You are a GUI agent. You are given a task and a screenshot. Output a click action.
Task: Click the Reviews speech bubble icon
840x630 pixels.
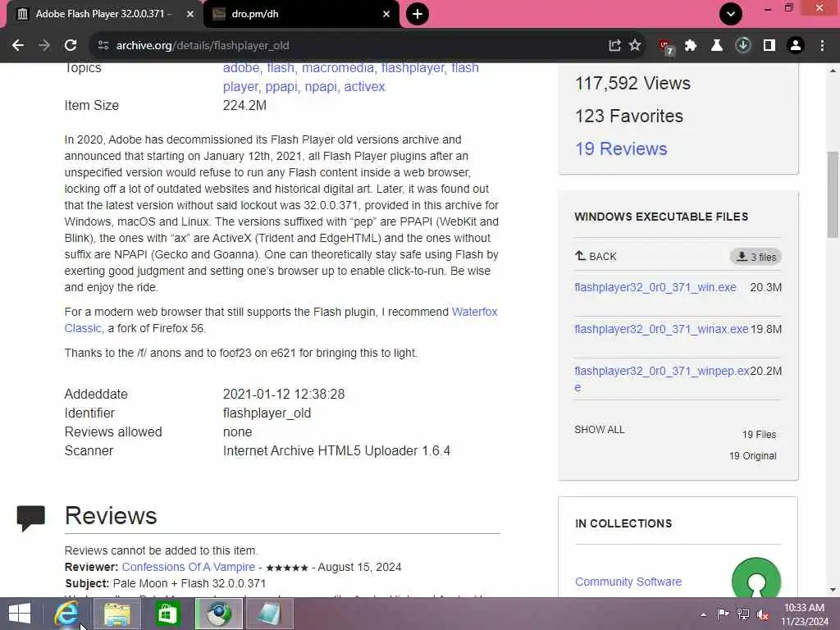[x=30, y=517]
